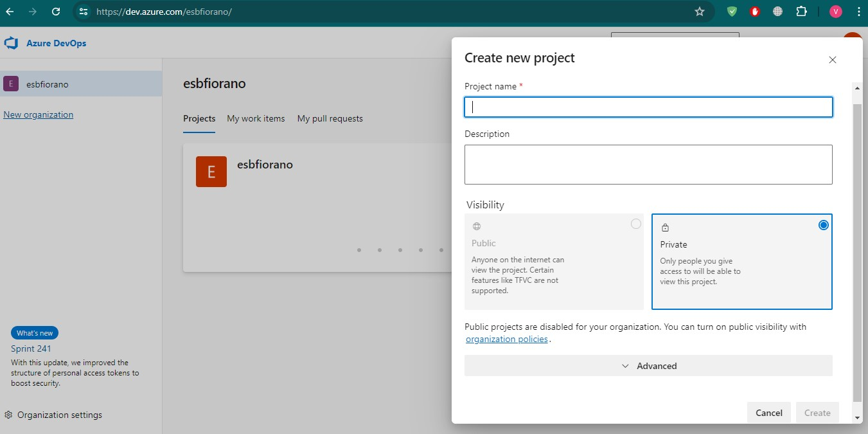Click the Azure DevOps header text
This screenshot has height=434, width=868.
[56, 43]
